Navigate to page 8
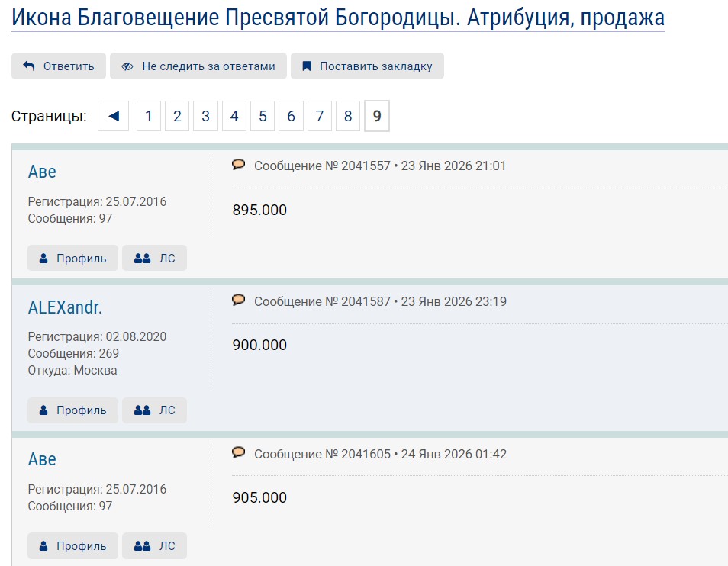 348,117
